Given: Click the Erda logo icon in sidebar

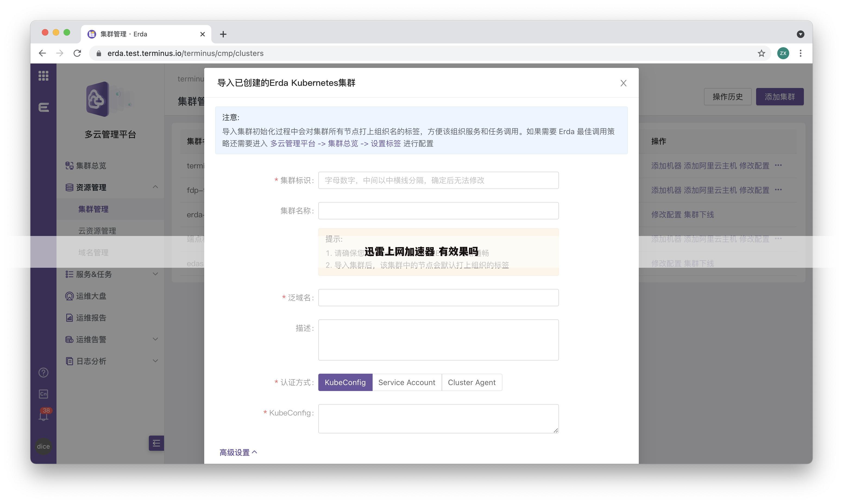Looking at the screenshot, I should click(43, 107).
